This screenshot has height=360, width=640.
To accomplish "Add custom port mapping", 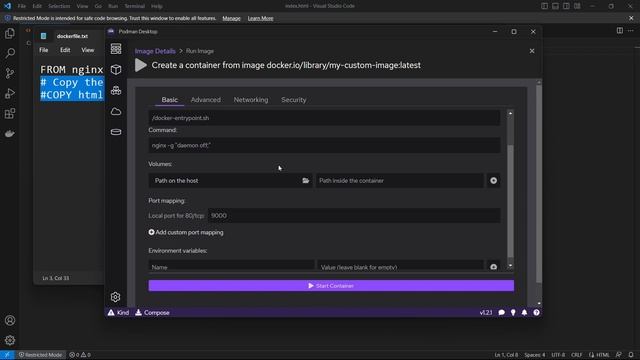I will click(186, 232).
